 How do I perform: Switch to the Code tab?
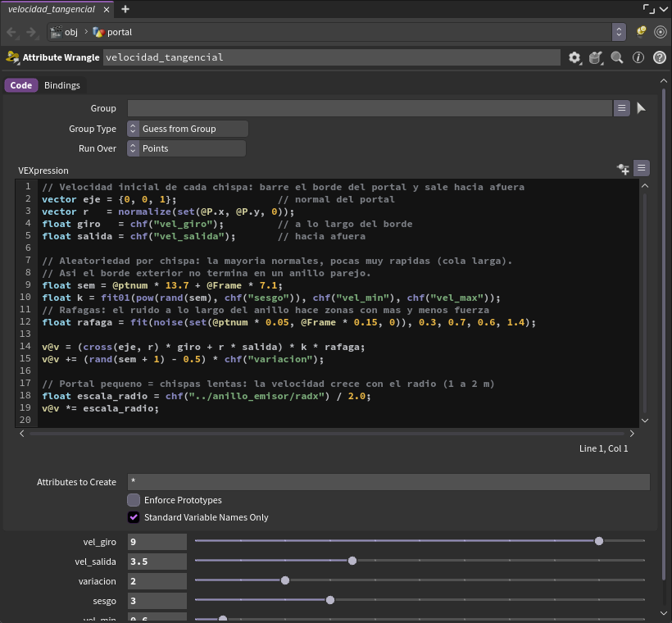coord(21,85)
